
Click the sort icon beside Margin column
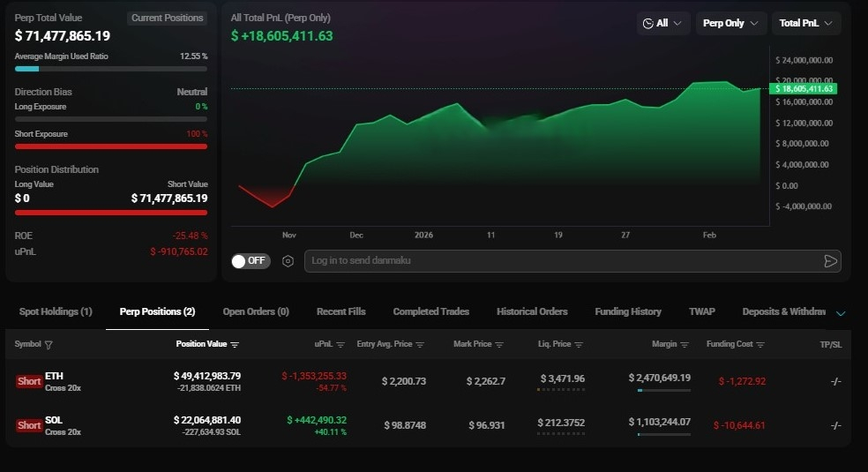pyautogui.click(x=685, y=345)
